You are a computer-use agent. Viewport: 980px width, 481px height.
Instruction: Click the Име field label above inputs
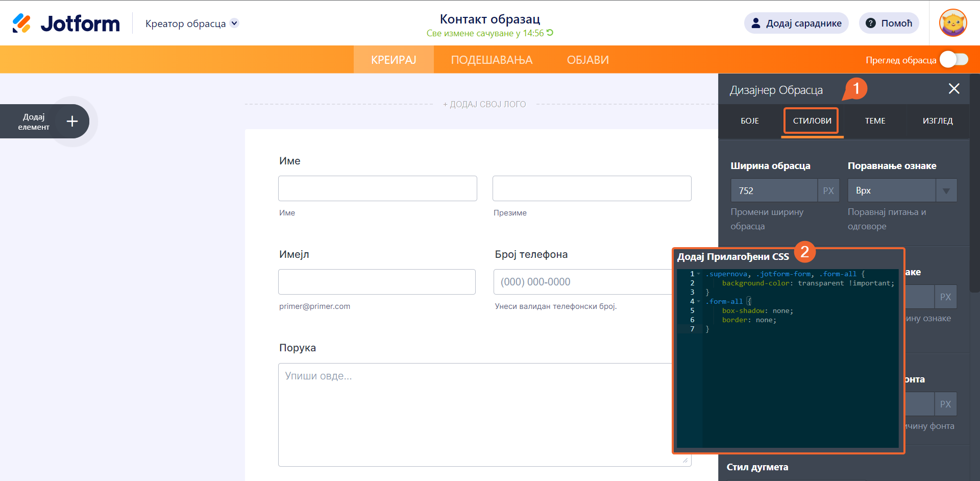pos(290,161)
